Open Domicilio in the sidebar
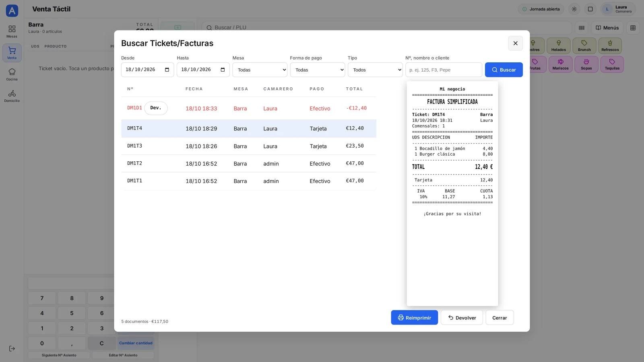This screenshot has height=362, width=644. (x=12, y=96)
